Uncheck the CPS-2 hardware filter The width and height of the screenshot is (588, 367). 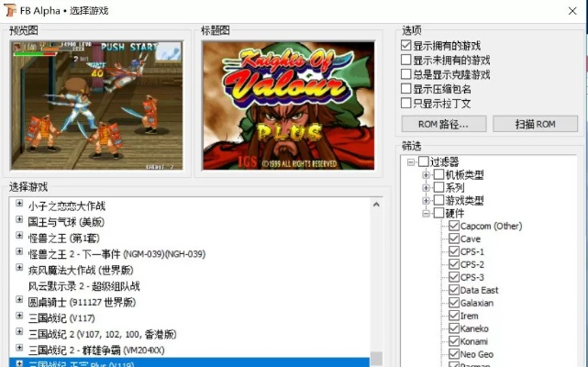pyautogui.click(x=453, y=264)
